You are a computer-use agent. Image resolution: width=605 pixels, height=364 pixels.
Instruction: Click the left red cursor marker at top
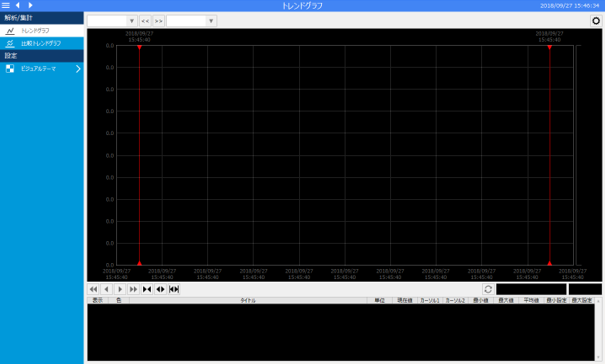pos(139,47)
